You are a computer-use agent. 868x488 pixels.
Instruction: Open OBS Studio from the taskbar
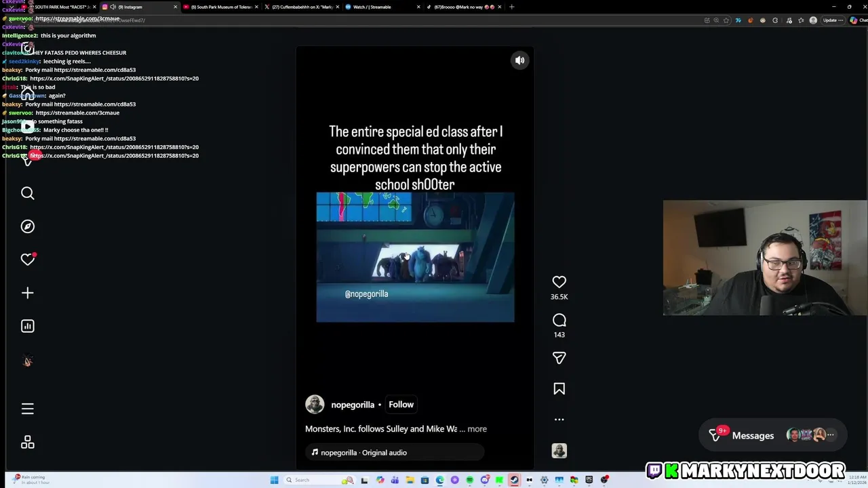[x=604, y=480]
